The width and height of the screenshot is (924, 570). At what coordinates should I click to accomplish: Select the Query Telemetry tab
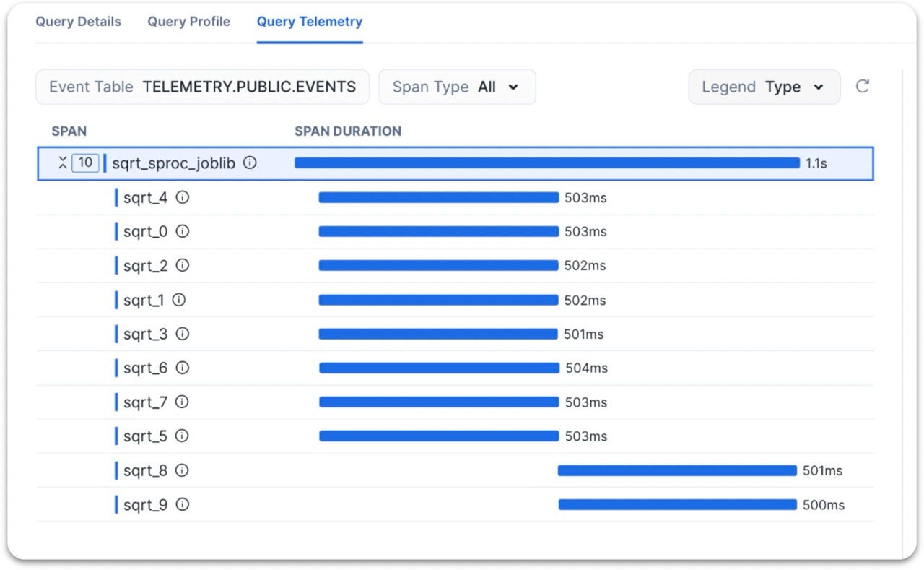click(310, 22)
